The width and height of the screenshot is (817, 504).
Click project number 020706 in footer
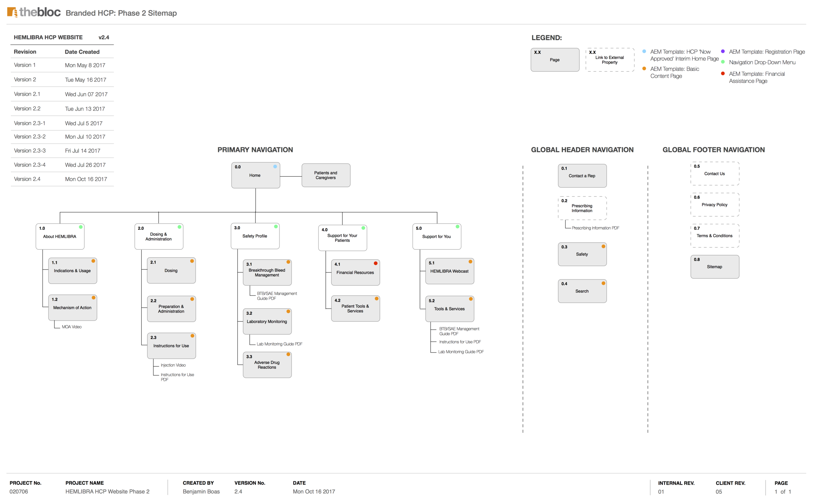pyautogui.click(x=19, y=492)
